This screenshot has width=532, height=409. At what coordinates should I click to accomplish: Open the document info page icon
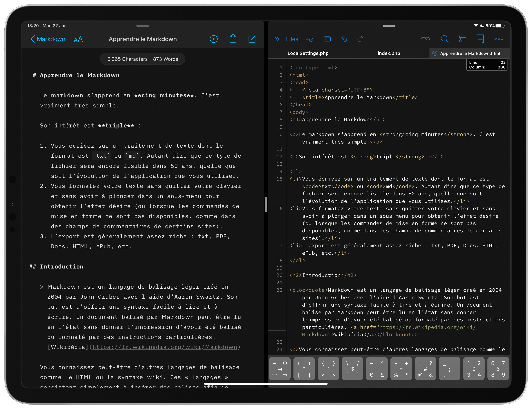480,39
